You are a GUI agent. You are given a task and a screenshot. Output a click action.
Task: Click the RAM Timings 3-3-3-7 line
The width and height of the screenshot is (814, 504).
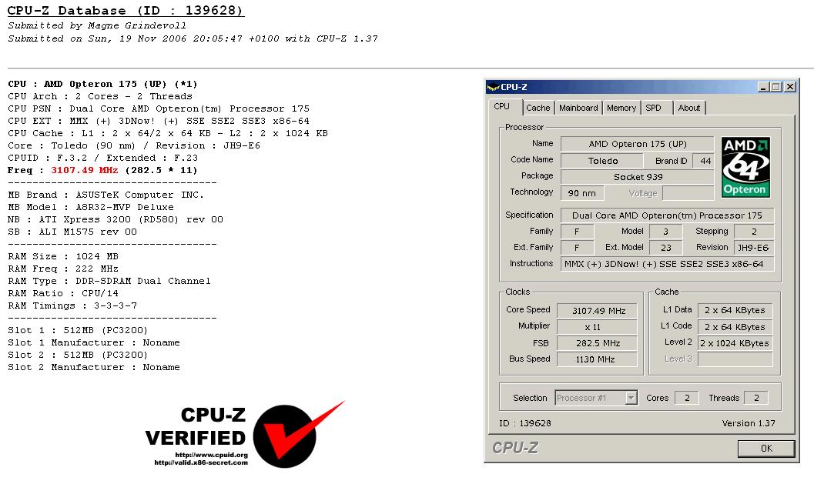pos(72,305)
